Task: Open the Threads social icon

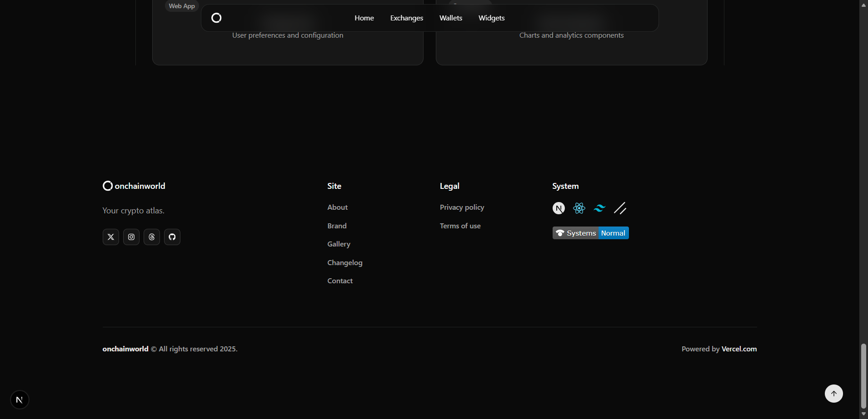Action: (151, 237)
